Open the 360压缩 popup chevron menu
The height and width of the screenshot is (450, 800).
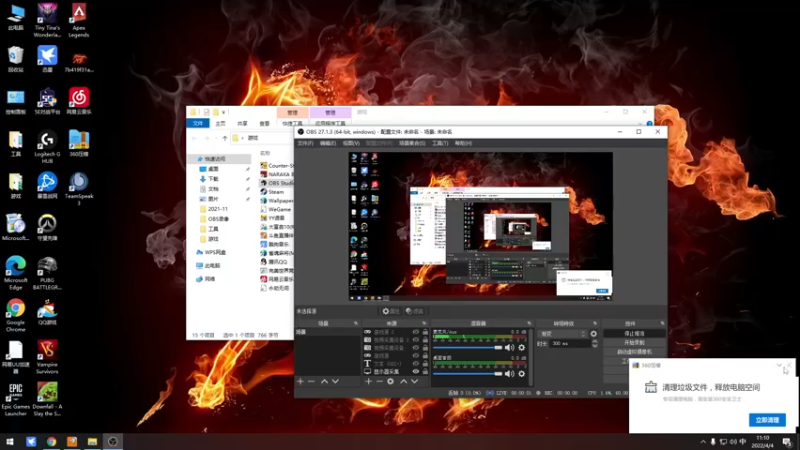click(x=779, y=365)
